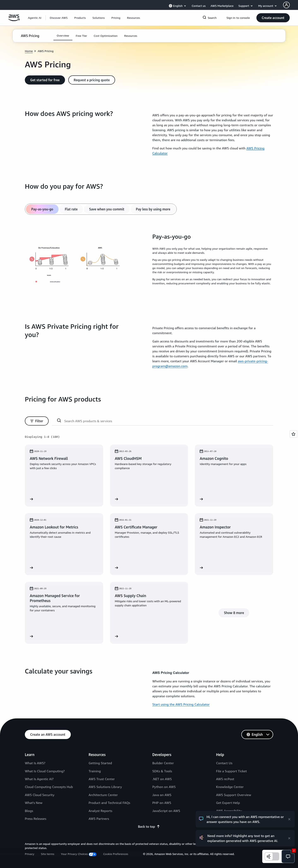Viewport: 298px width, 868px height.
Task: Select the Pay-as-you-go pricing option
Action: pos(42,209)
